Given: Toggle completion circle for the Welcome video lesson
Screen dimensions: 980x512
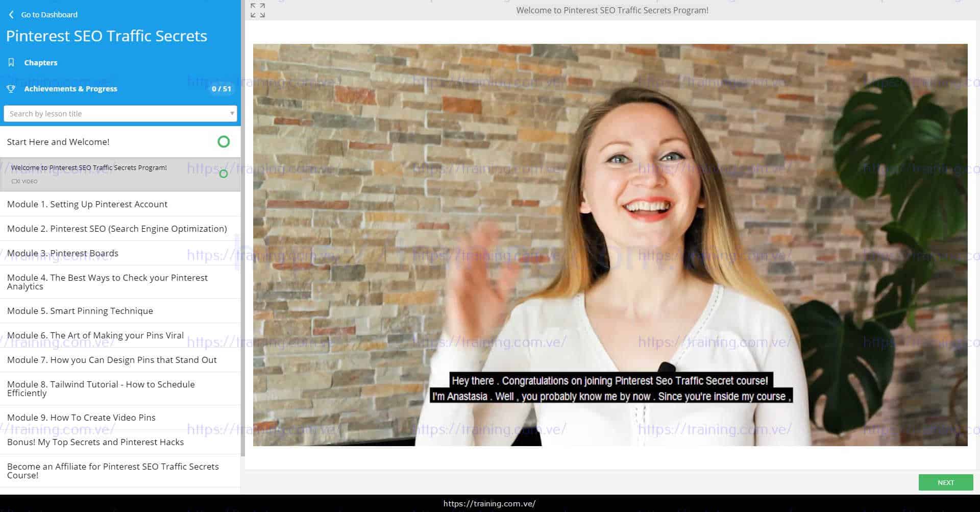Looking at the screenshot, I should coord(223,174).
